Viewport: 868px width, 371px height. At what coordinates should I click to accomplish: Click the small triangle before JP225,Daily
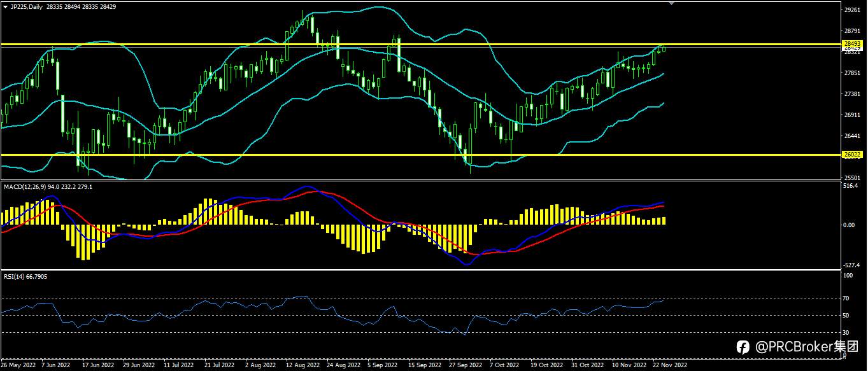click(x=6, y=6)
